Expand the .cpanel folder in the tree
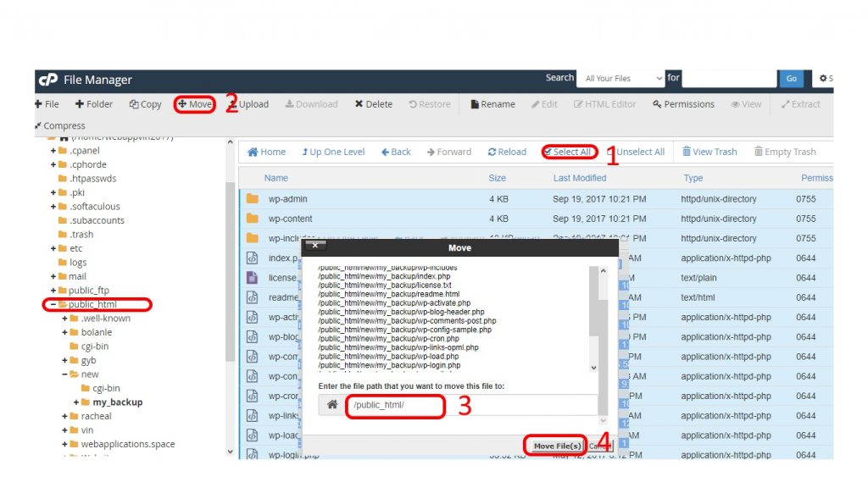The image size is (868, 488). tap(53, 151)
